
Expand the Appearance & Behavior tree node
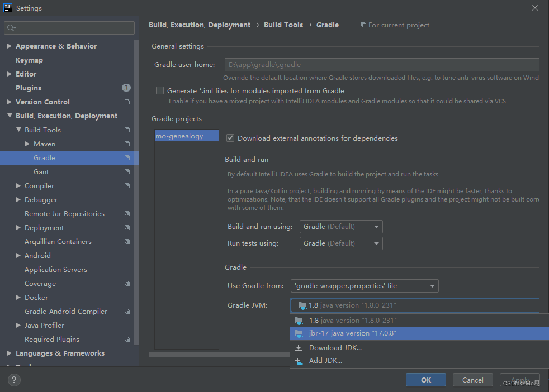9,46
